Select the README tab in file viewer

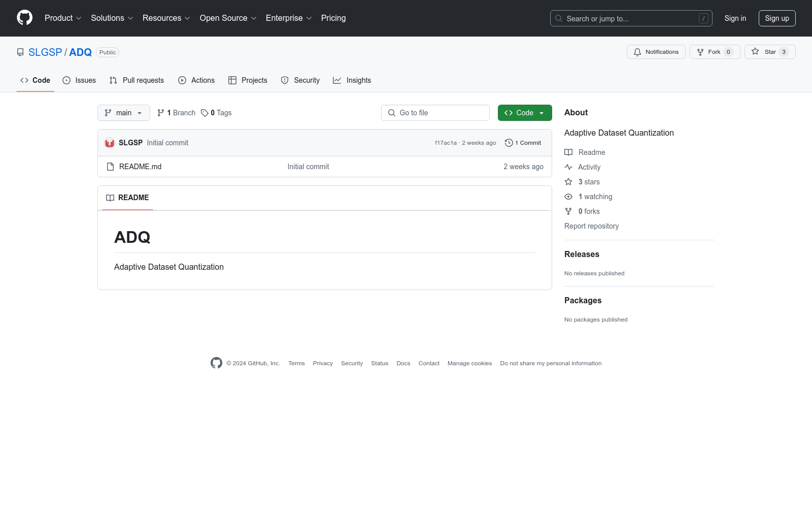[x=127, y=198]
